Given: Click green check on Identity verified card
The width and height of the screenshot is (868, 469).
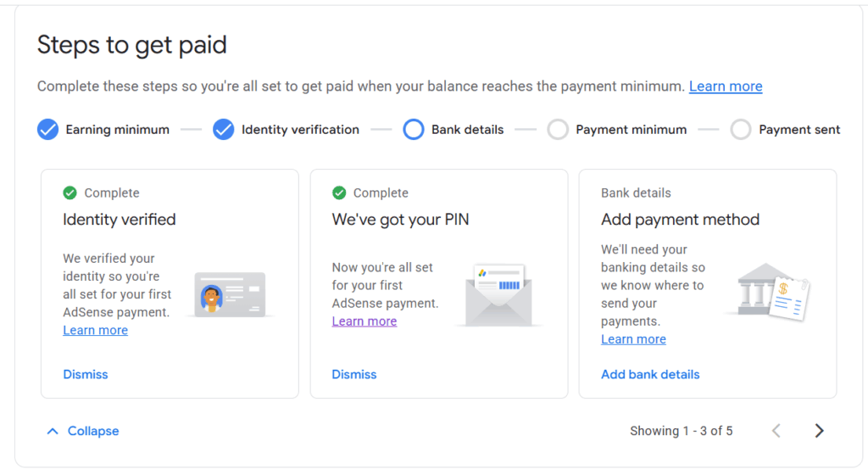Looking at the screenshot, I should point(70,193).
